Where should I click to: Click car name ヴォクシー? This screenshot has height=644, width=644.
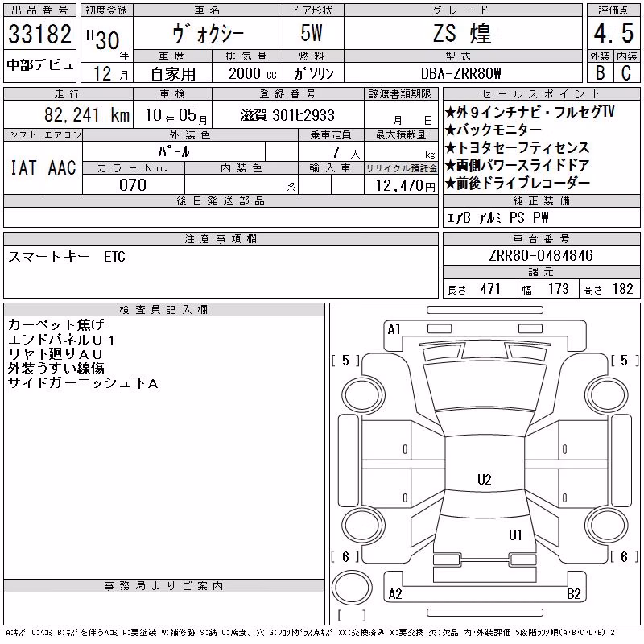208,34
